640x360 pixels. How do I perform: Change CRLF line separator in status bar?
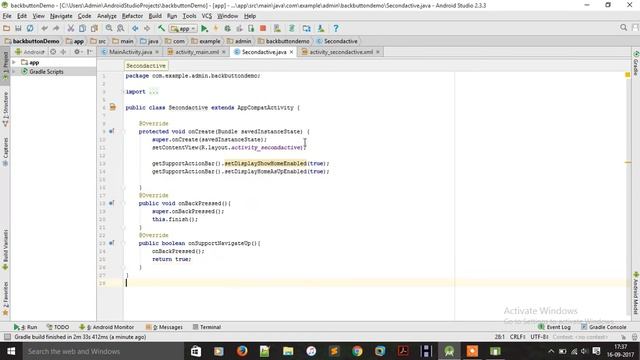(x=518, y=337)
